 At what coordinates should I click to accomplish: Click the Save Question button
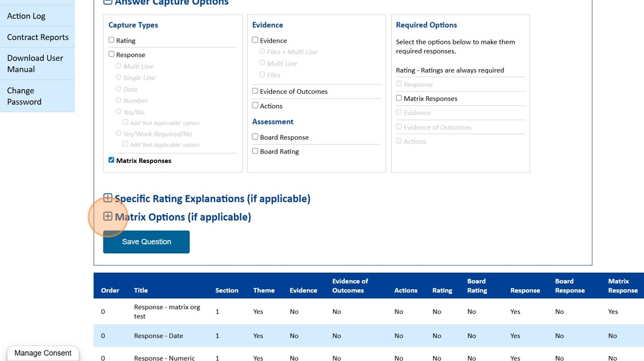146,242
